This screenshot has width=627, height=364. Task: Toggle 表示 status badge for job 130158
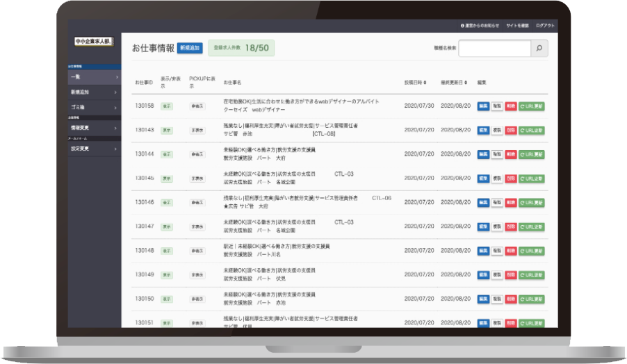167,106
